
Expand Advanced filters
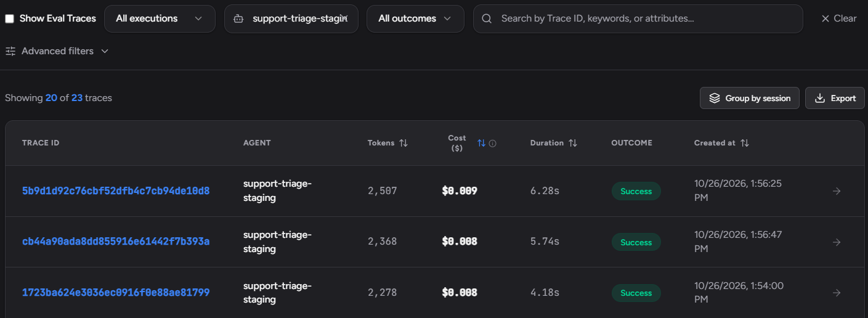(x=57, y=51)
